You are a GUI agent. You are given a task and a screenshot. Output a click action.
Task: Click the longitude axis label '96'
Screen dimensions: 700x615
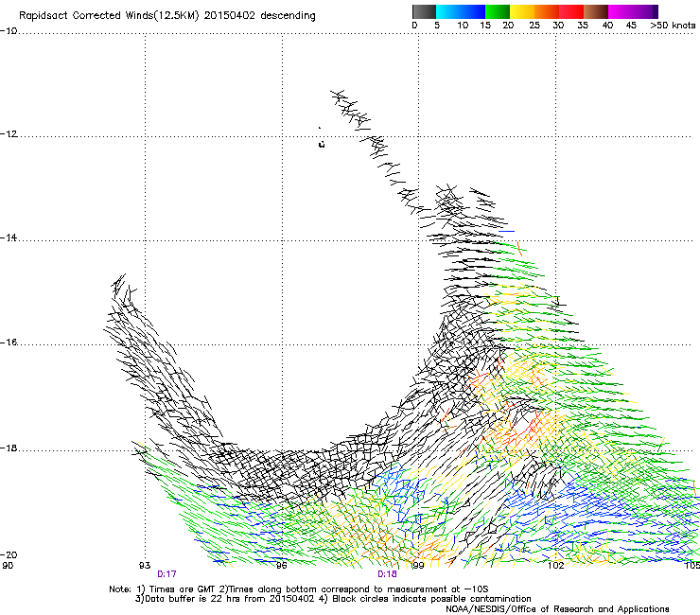click(x=281, y=566)
